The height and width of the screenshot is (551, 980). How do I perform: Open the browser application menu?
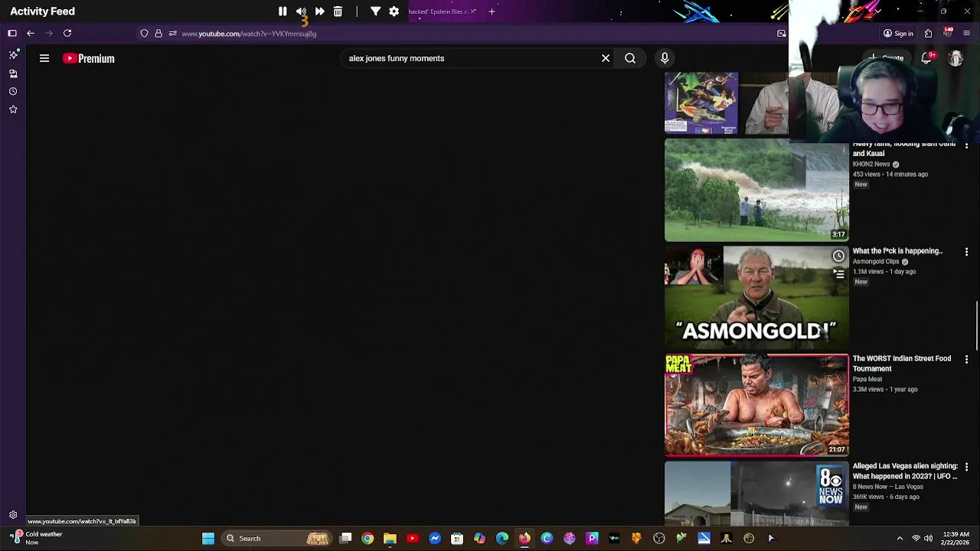966,34
